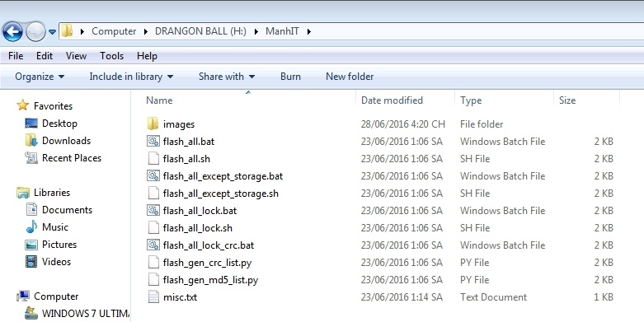The width and height of the screenshot is (644, 322).
Task: Open the View menu
Action: point(76,56)
